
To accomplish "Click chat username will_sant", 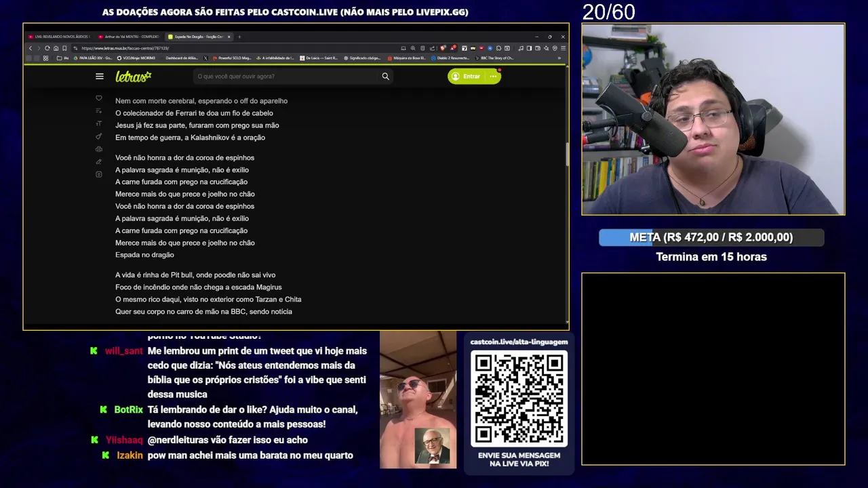I will click(x=123, y=351).
